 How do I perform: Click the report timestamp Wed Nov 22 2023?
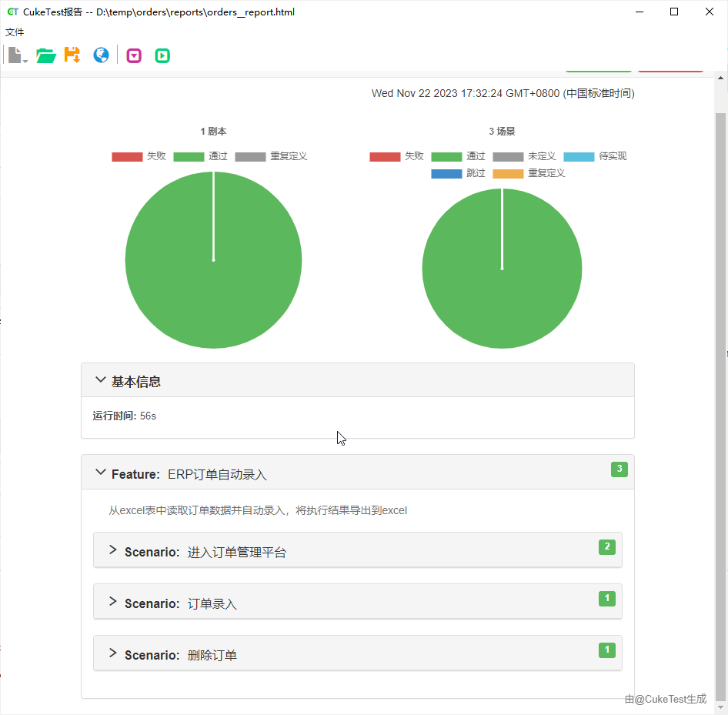[x=503, y=93]
